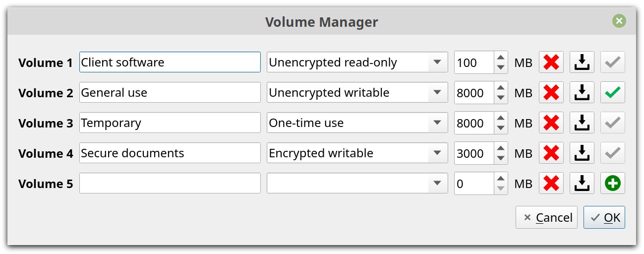Click the download icon for Volume 1
644x254 pixels.
click(x=582, y=63)
